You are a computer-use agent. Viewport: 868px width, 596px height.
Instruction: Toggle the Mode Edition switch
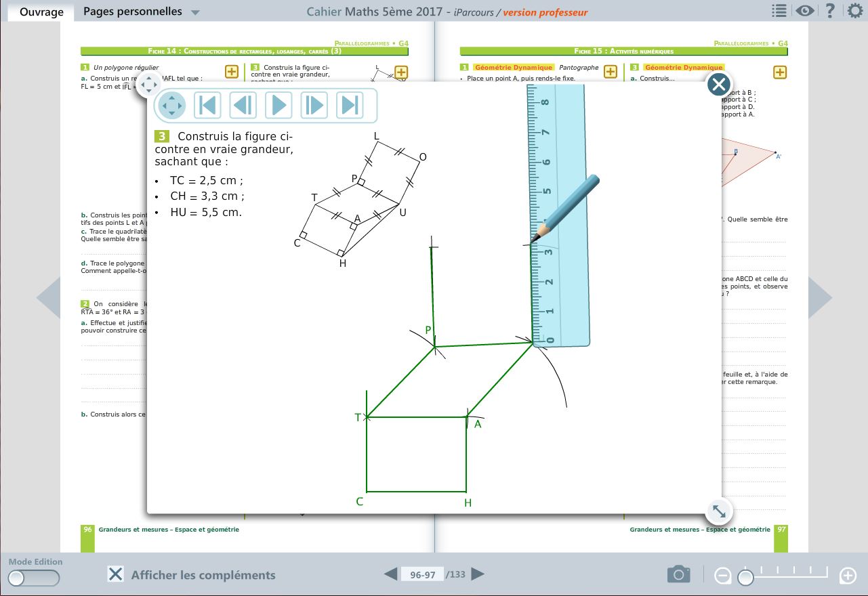coord(33,578)
